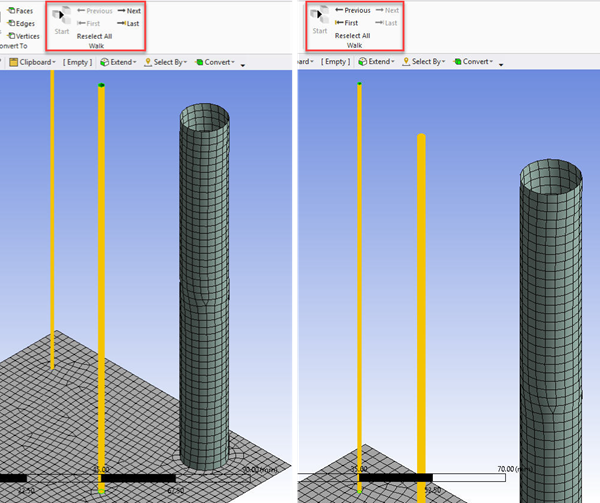The width and height of the screenshot is (600, 503).
Task: Click the enabled Previous walk arrow
Action: coord(353,10)
